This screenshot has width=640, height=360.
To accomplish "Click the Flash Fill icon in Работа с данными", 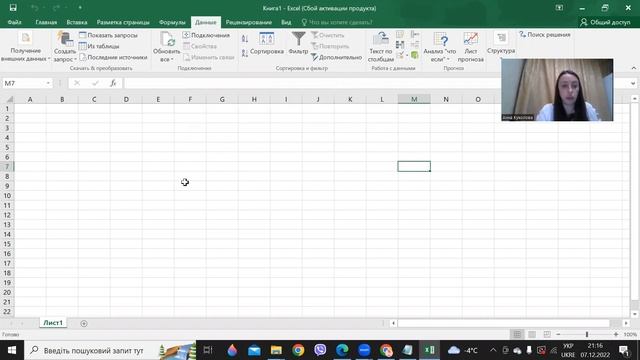I will [x=400, y=35].
